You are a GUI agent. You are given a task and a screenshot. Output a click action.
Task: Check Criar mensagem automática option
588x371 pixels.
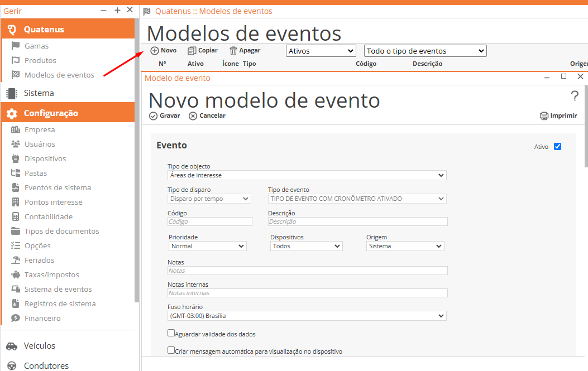tap(171, 350)
